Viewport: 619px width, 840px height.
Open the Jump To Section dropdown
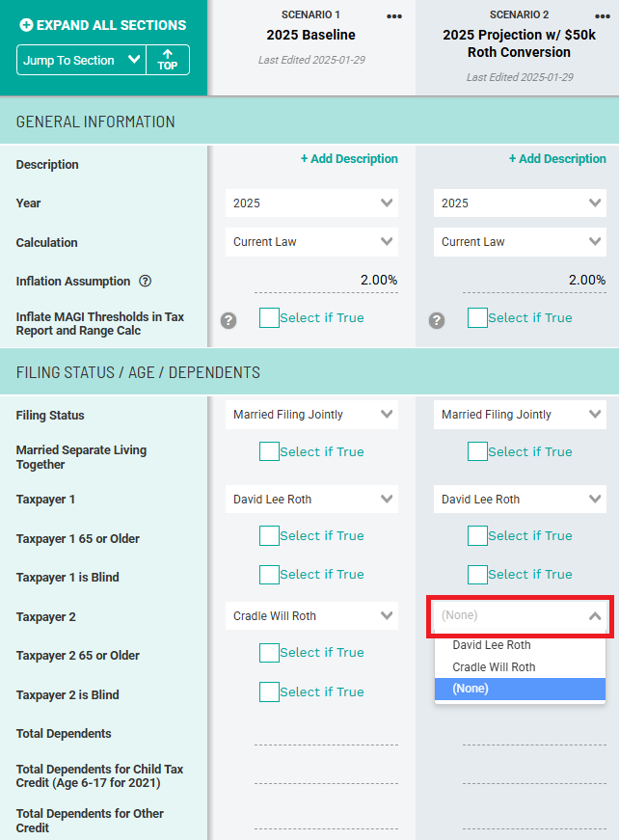click(x=81, y=60)
